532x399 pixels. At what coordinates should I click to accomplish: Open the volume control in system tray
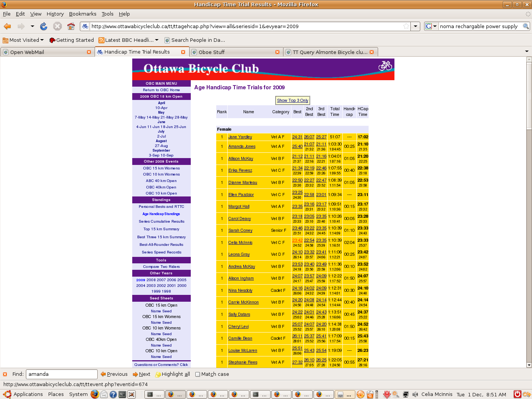(415, 394)
